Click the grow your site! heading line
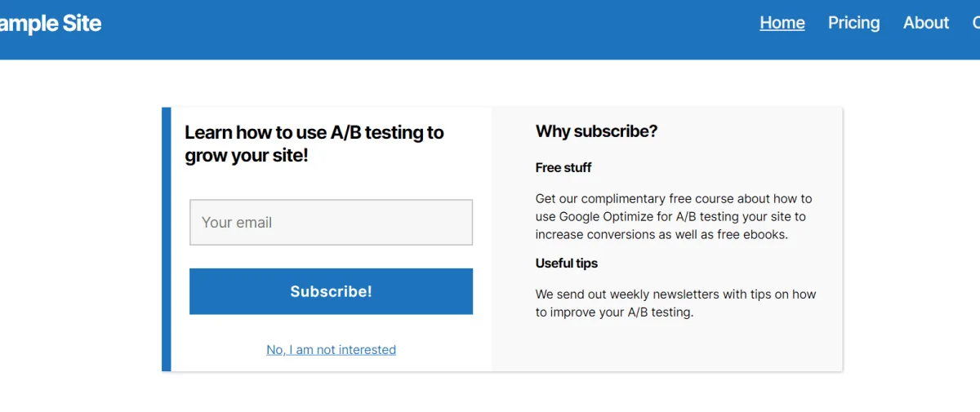The width and height of the screenshot is (980, 412). tap(247, 154)
